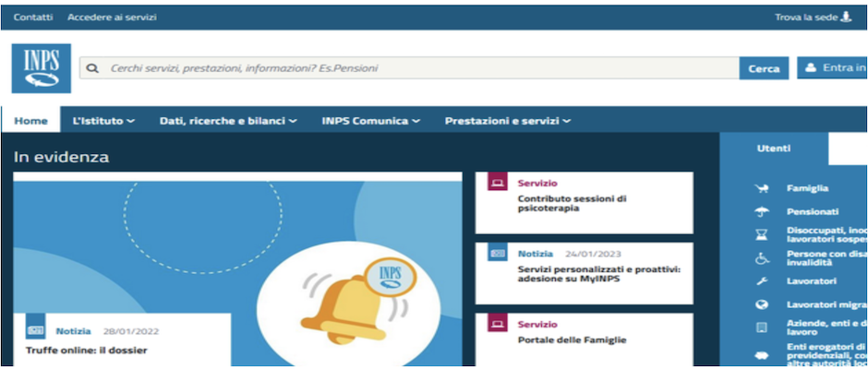Open Servizi personalizzati e proattivi news
Screen dimensions: 868x369
[584, 273]
